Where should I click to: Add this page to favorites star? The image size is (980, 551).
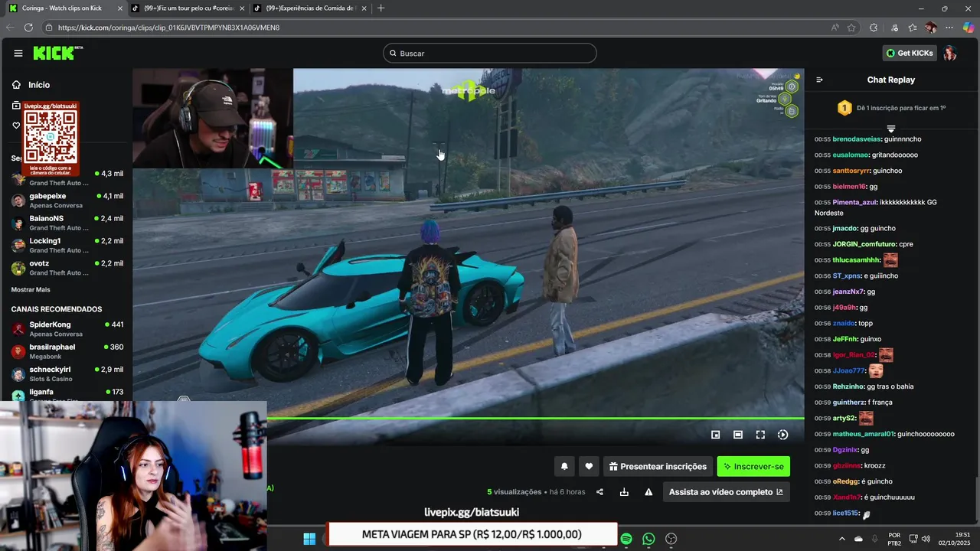click(851, 28)
